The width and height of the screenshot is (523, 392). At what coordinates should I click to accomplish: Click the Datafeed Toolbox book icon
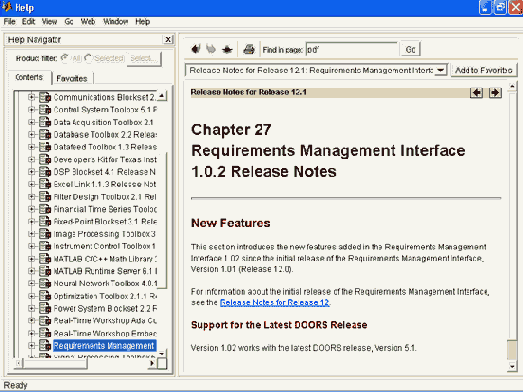[45, 147]
